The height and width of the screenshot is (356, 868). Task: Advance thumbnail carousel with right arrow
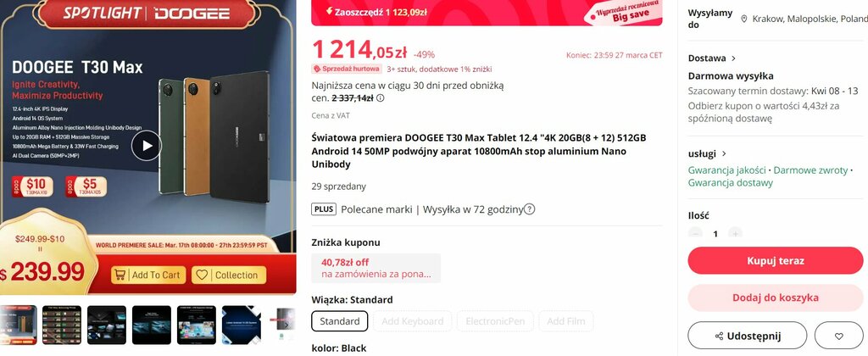(287, 325)
